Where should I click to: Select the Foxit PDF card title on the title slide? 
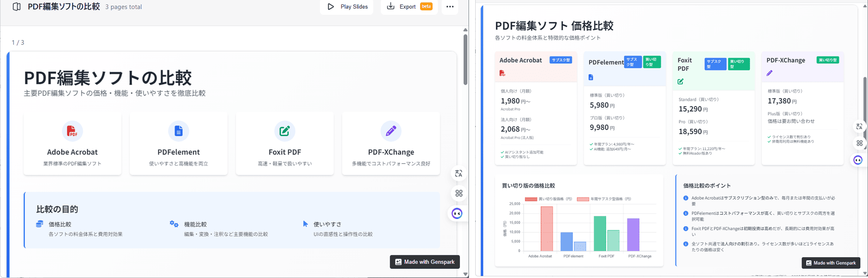click(285, 152)
